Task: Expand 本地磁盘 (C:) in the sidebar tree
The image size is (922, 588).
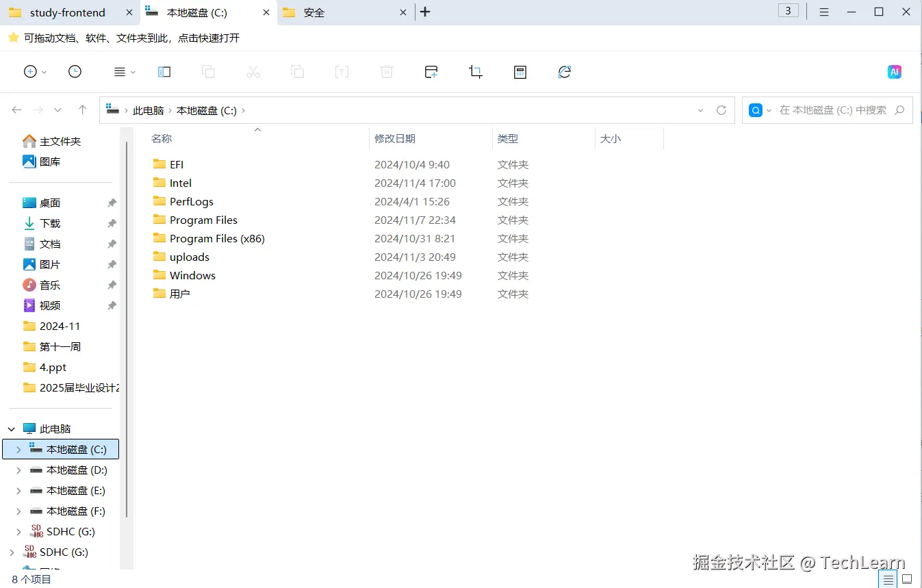Action: pyautogui.click(x=18, y=450)
